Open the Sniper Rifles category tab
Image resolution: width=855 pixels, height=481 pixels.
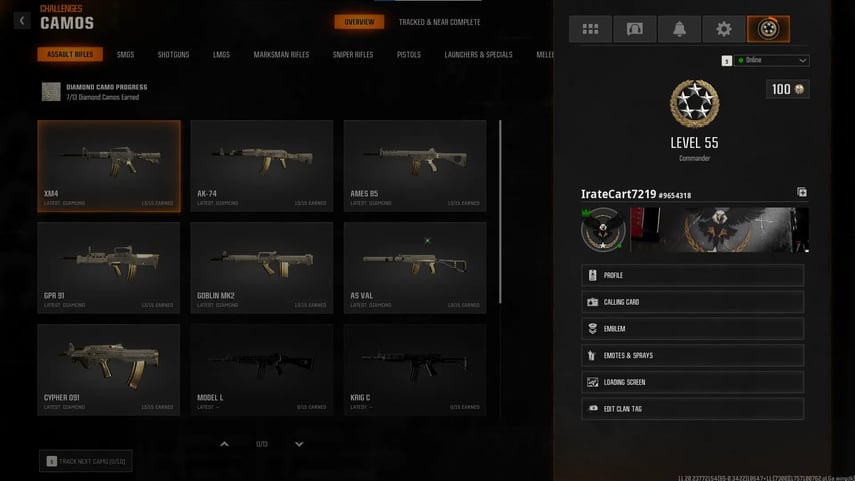pos(353,55)
